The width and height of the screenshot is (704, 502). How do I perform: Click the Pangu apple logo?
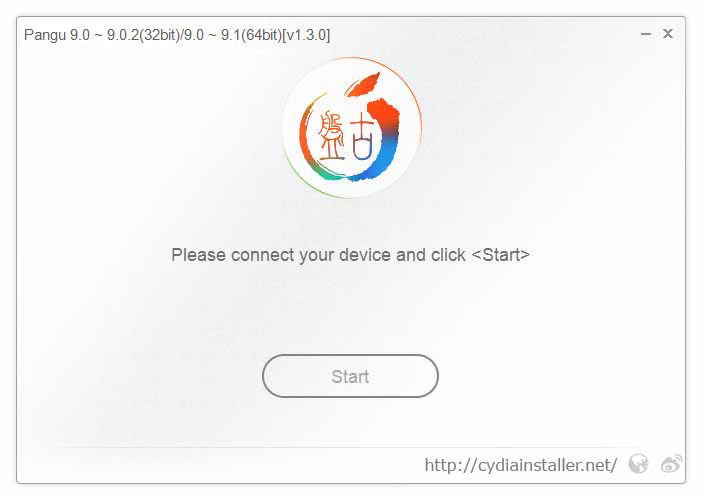coord(352,128)
